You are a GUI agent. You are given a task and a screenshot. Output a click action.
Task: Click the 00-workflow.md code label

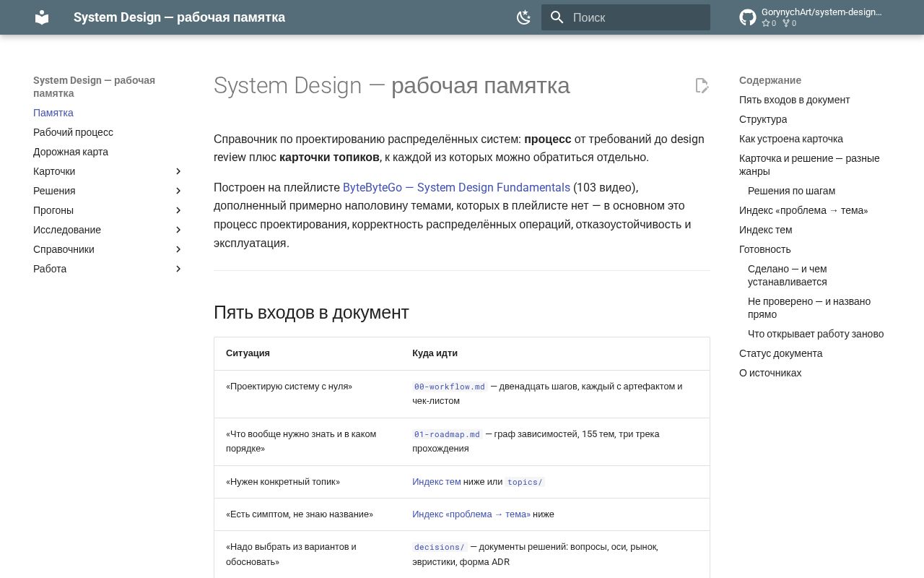(x=450, y=387)
